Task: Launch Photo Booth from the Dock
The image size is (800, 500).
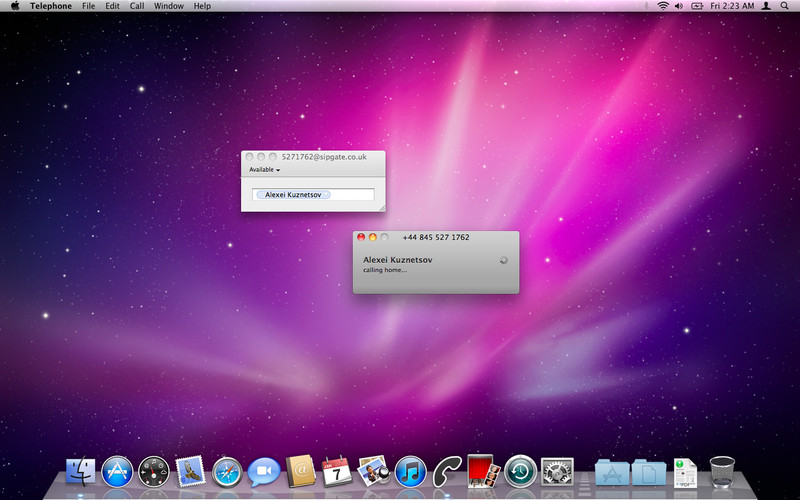Action: tap(483, 470)
